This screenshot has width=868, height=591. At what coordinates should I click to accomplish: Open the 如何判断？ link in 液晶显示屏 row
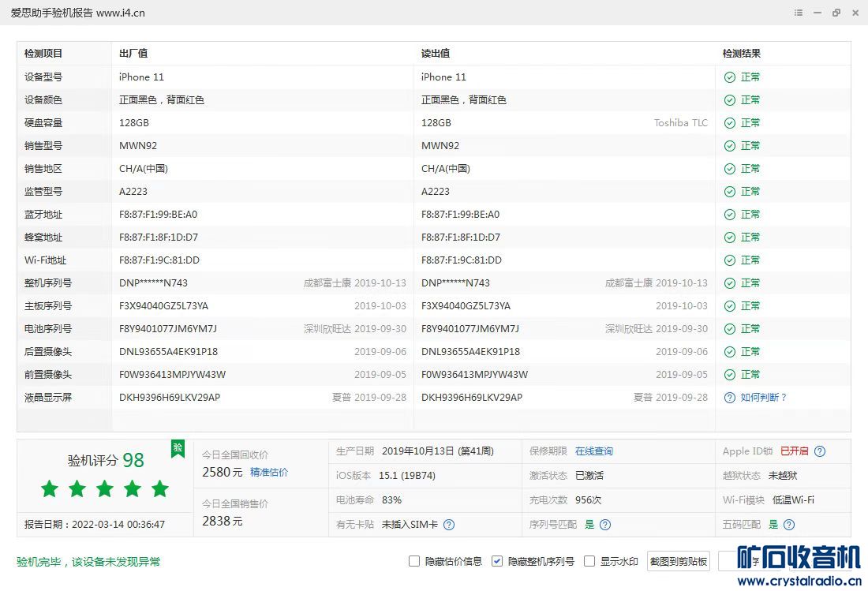[x=763, y=398]
